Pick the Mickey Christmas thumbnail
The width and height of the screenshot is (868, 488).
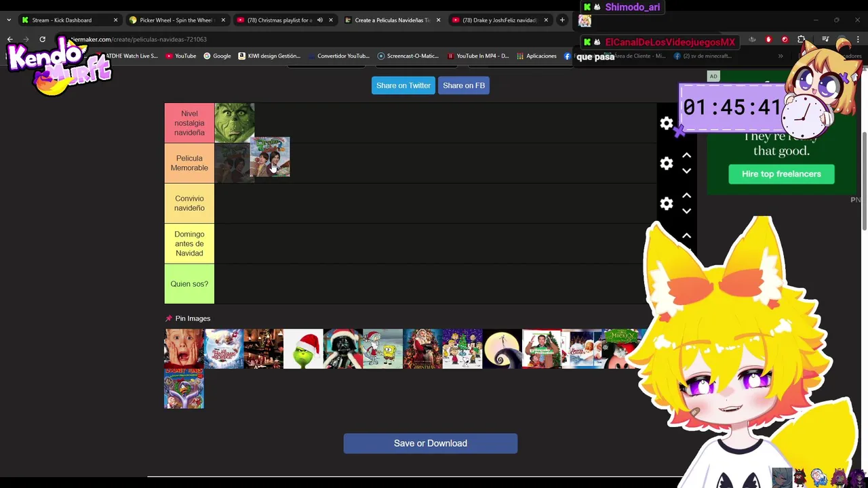(620, 349)
